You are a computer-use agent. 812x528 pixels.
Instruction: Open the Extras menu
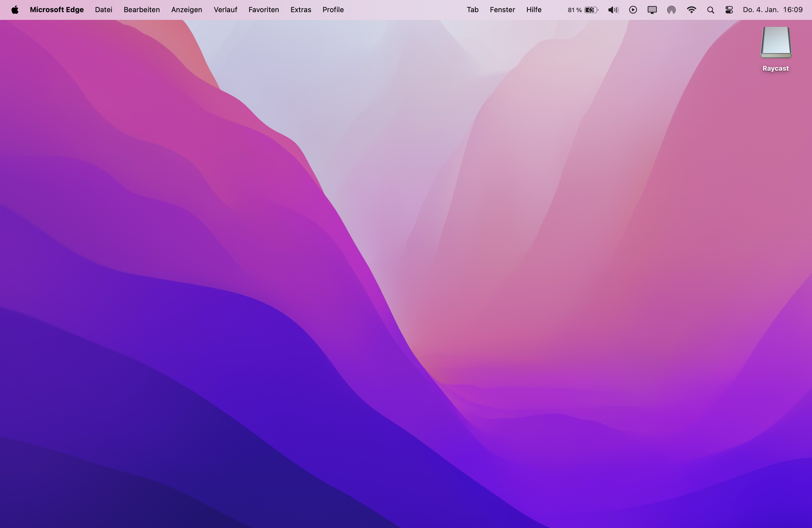click(300, 10)
